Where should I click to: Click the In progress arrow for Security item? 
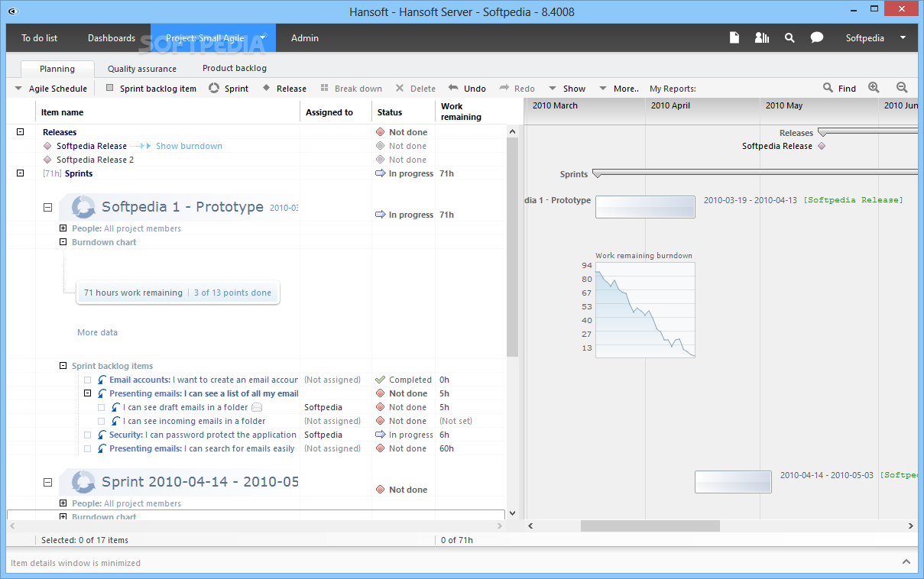coord(381,435)
